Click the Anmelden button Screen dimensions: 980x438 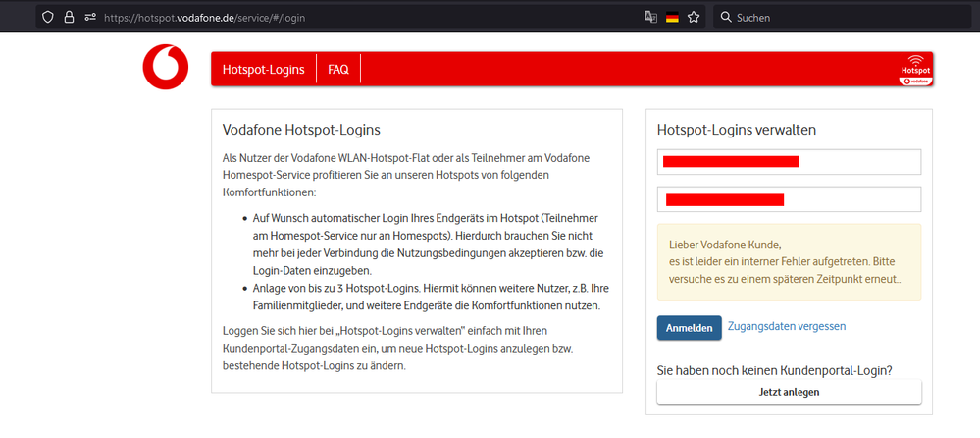point(689,328)
